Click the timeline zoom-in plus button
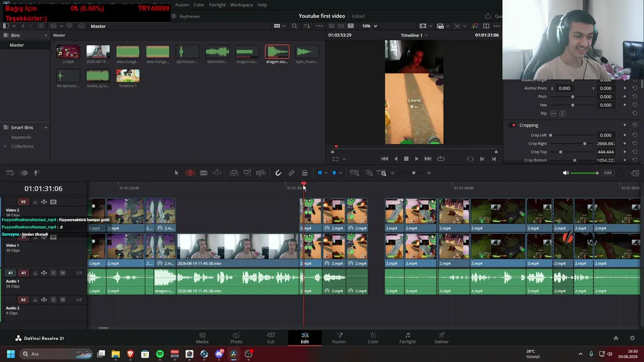This screenshot has width=644, height=362. point(429,173)
